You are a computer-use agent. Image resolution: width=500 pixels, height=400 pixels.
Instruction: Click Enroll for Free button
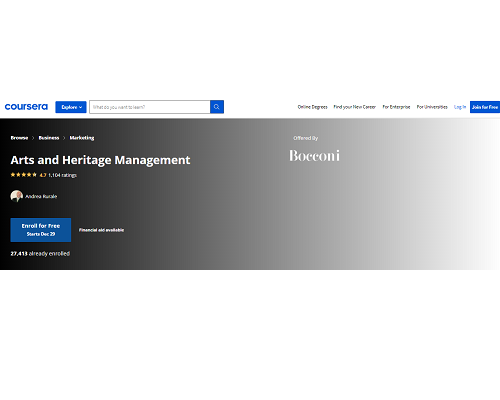click(x=41, y=230)
